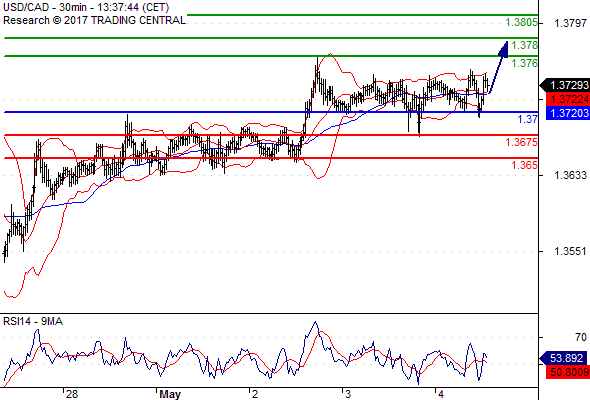The image size is (590, 400).
Task: Select the black 1.37293 price tag
Action: [565, 85]
